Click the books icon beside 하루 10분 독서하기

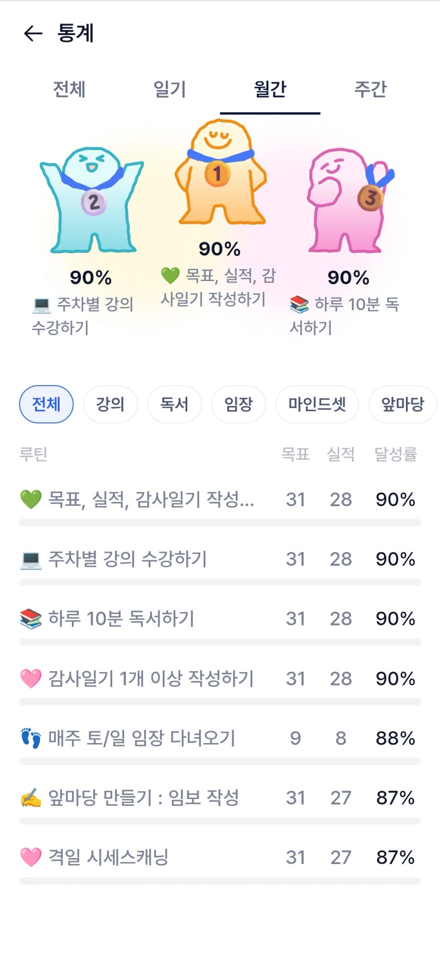pos(30,619)
